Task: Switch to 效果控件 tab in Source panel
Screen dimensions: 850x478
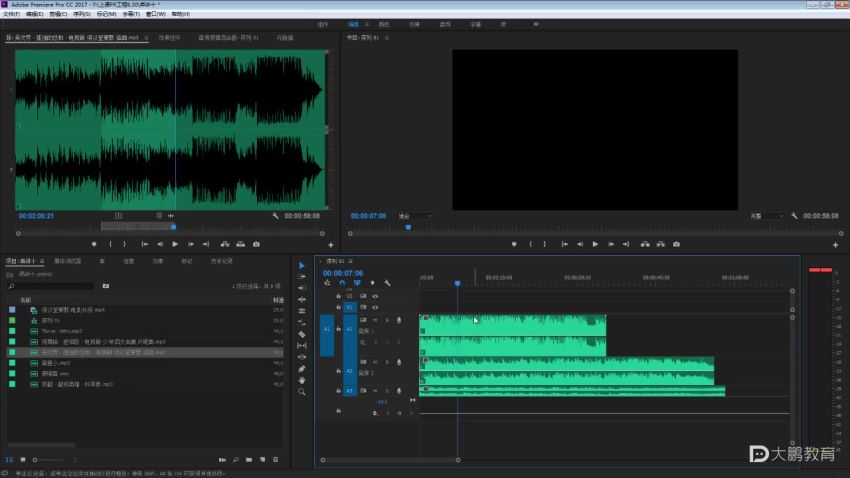Action: pos(169,38)
